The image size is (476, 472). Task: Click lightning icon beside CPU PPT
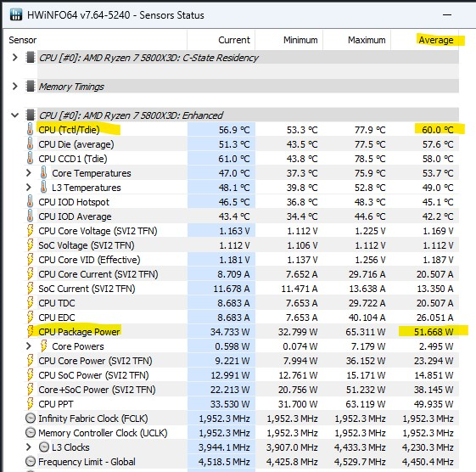pos(30,404)
